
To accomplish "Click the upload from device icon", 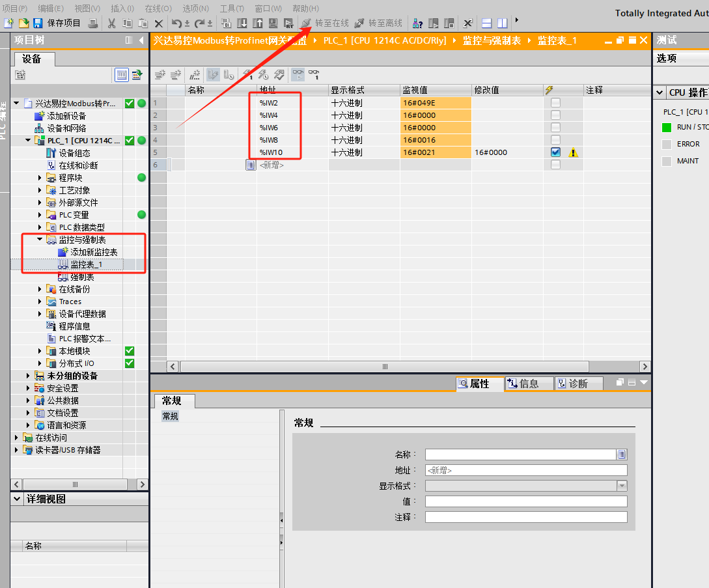I will tap(257, 23).
